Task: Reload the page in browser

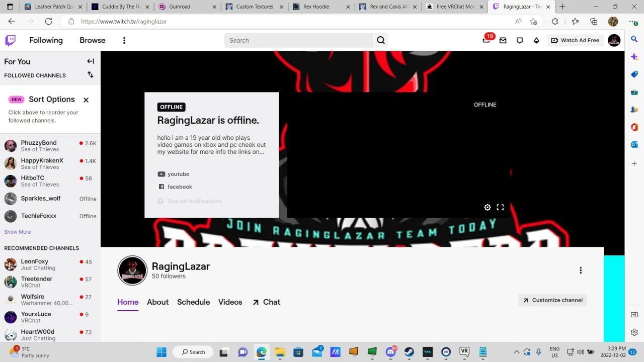Action: coord(49,22)
